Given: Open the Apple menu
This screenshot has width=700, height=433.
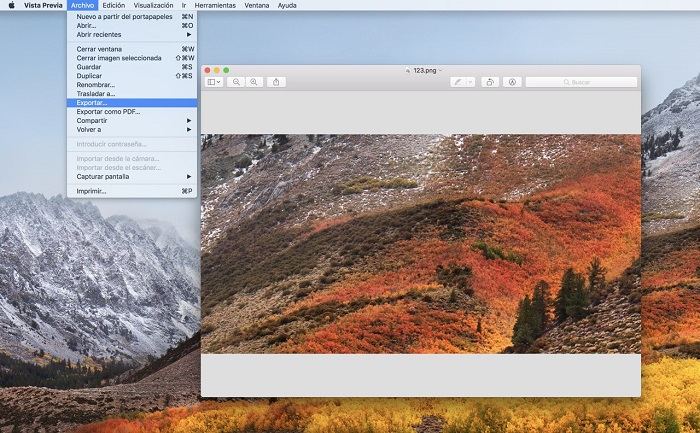Looking at the screenshot, I should tap(11, 5).
